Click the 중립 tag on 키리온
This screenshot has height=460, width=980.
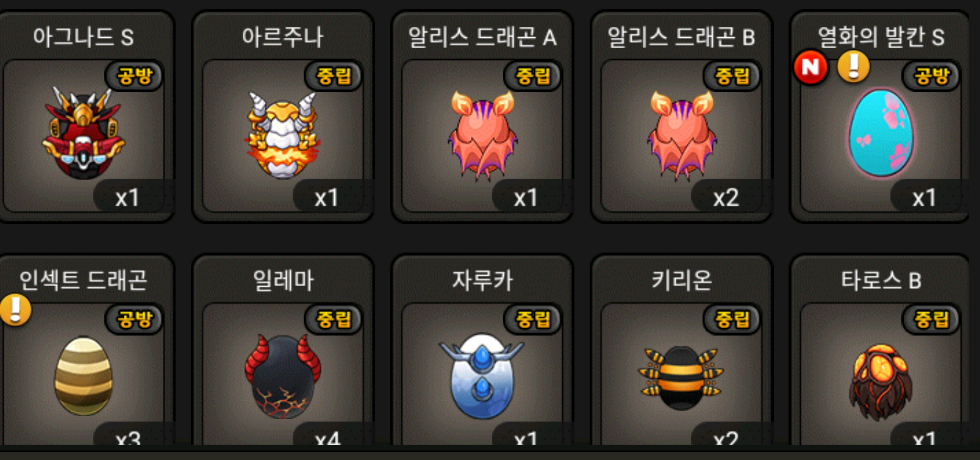click(732, 319)
